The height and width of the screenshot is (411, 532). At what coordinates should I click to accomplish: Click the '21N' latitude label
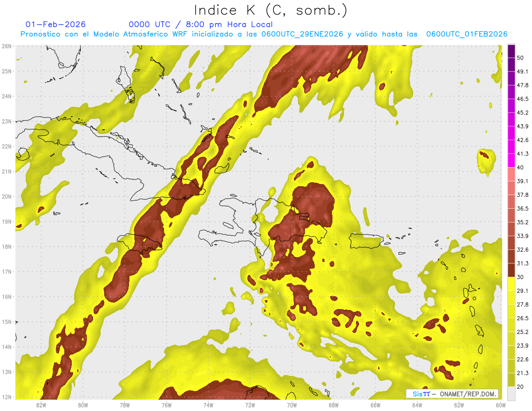(7, 172)
